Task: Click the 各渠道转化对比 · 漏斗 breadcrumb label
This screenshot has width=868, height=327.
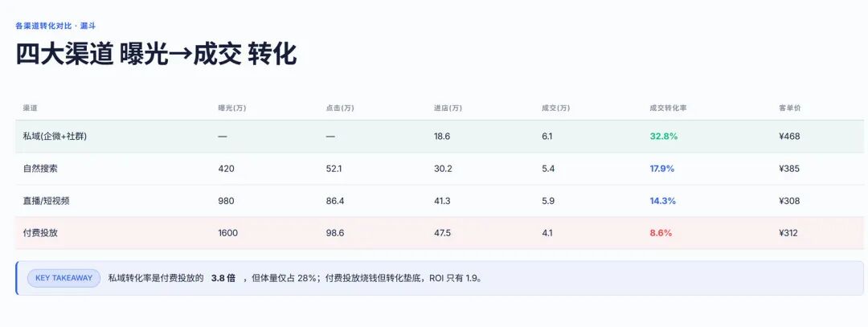Action: pyautogui.click(x=56, y=26)
